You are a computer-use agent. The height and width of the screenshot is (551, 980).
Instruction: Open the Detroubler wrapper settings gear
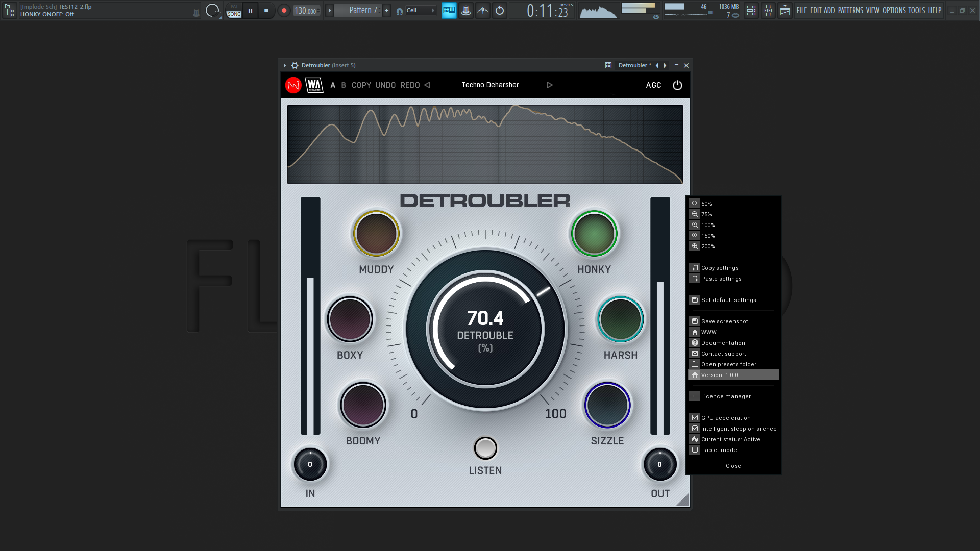click(295, 65)
